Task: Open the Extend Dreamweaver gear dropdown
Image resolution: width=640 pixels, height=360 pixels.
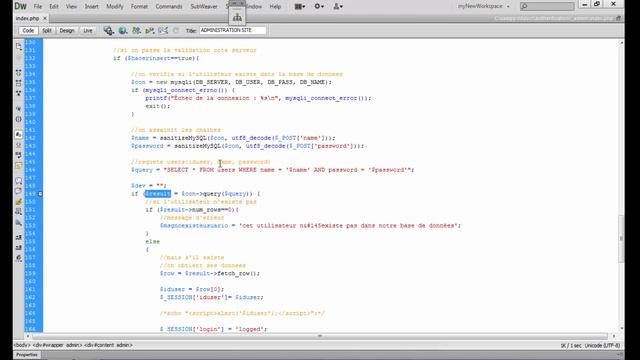Action: tap(319, 7)
